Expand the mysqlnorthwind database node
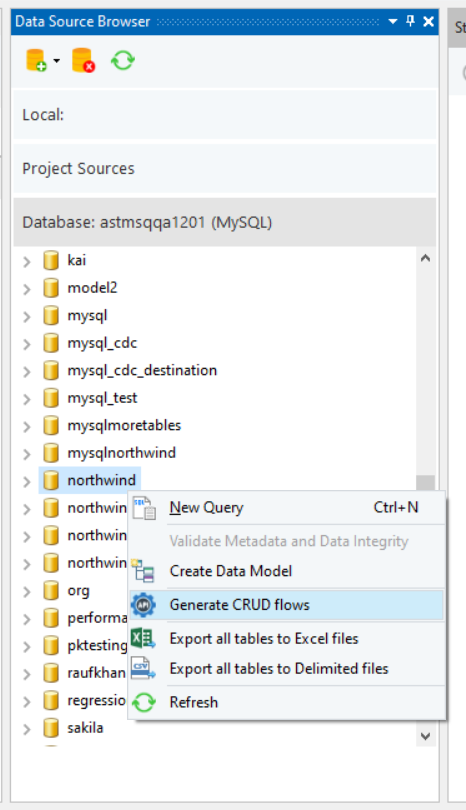466x810 pixels. pos(27,454)
